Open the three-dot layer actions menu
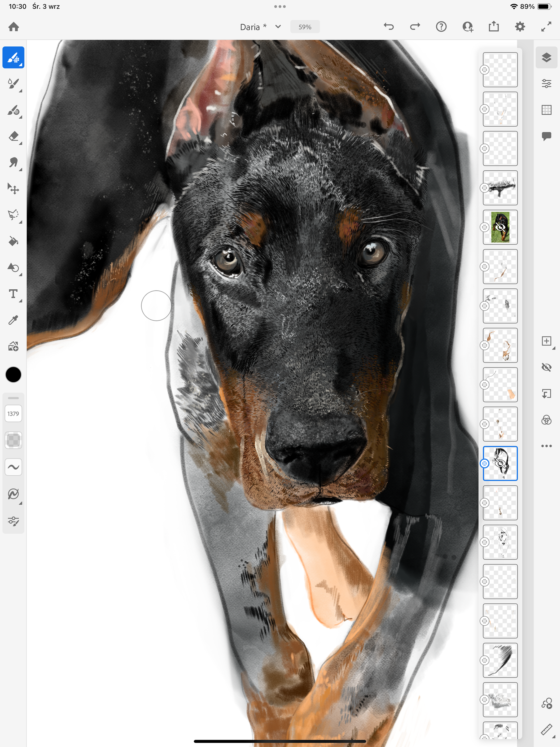560x747 pixels. point(546,446)
